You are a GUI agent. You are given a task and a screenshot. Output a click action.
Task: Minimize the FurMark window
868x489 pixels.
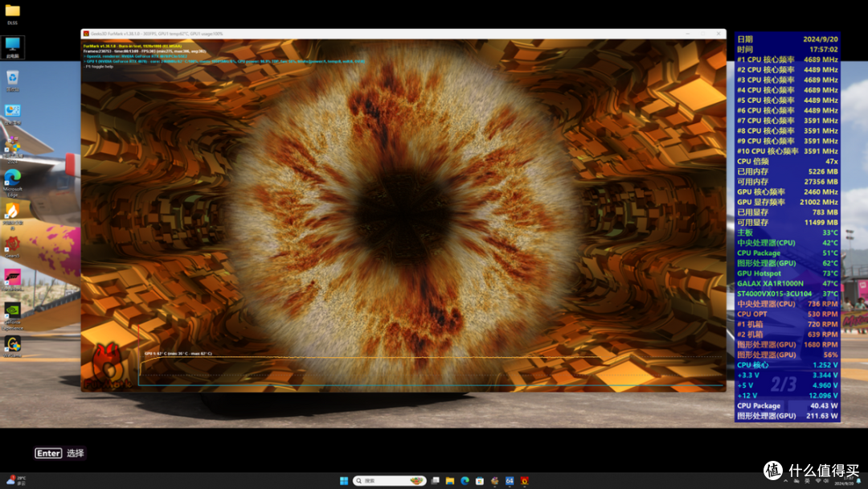pyautogui.click(x=687, y=34)
